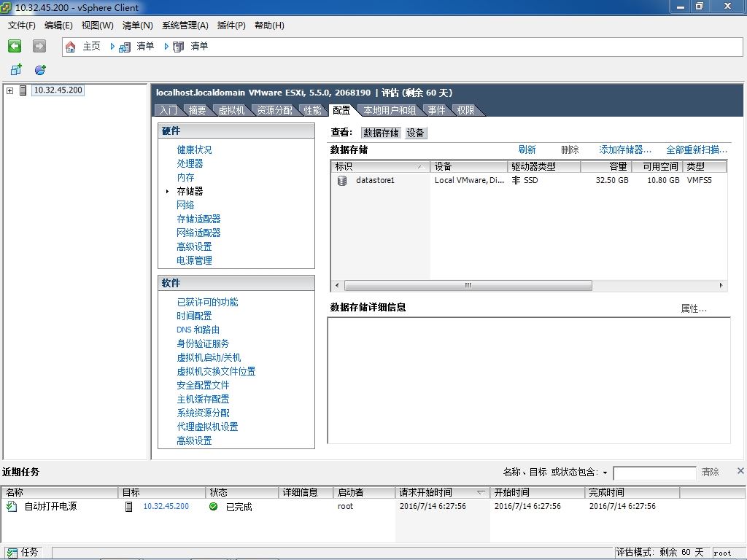The image size is (747, 560).
Task: Click the green back navigation arrow
Action: point(15,46)
